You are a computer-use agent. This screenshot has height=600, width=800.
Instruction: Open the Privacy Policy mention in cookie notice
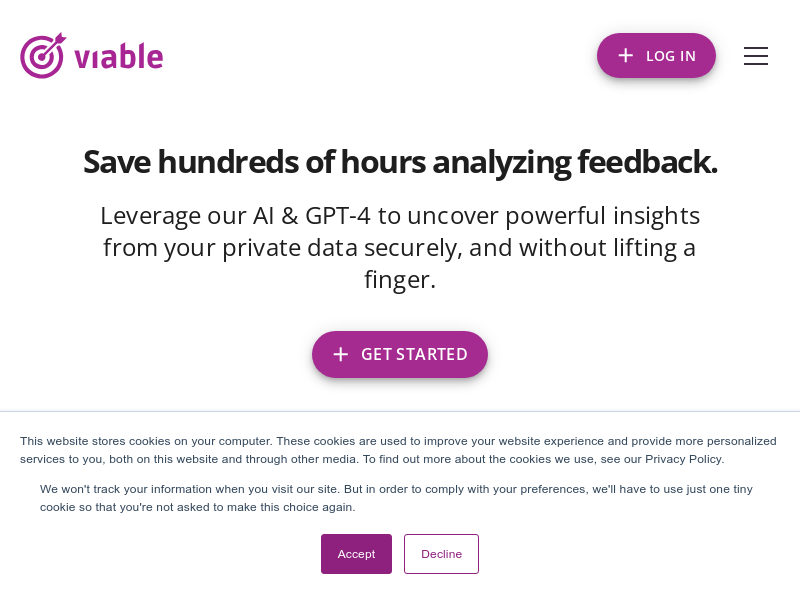click(684, 459)
